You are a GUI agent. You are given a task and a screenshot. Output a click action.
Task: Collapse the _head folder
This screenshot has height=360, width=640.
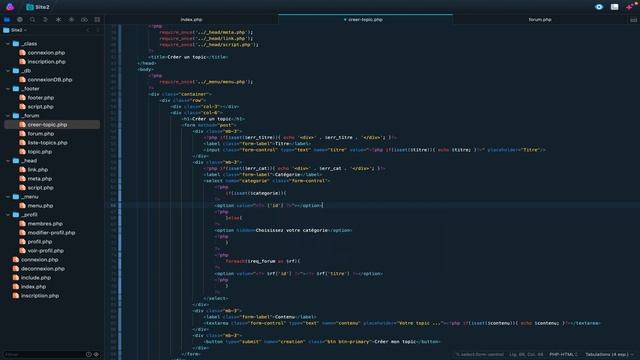[8, 160]
